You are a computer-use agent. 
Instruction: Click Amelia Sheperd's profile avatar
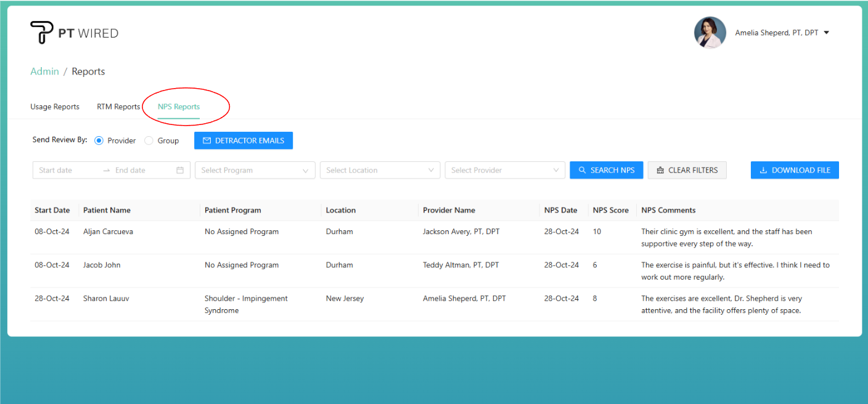click(x=710, y=33)
